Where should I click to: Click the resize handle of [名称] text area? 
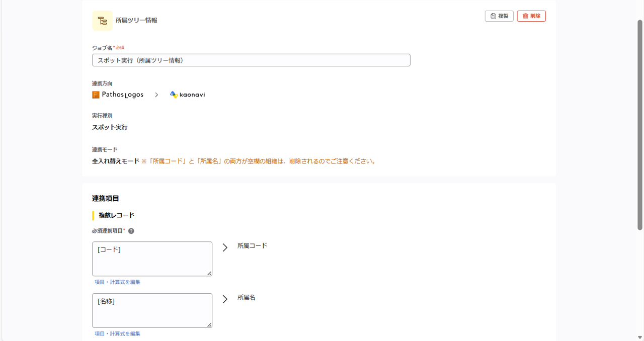pyautogui.click(x=209, y=325)
